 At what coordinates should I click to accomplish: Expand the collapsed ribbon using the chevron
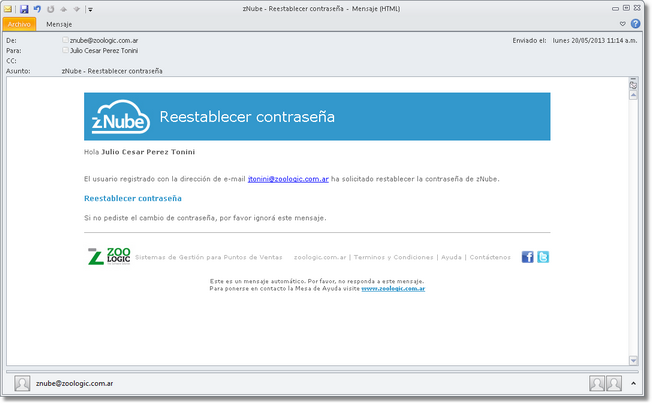623,23
